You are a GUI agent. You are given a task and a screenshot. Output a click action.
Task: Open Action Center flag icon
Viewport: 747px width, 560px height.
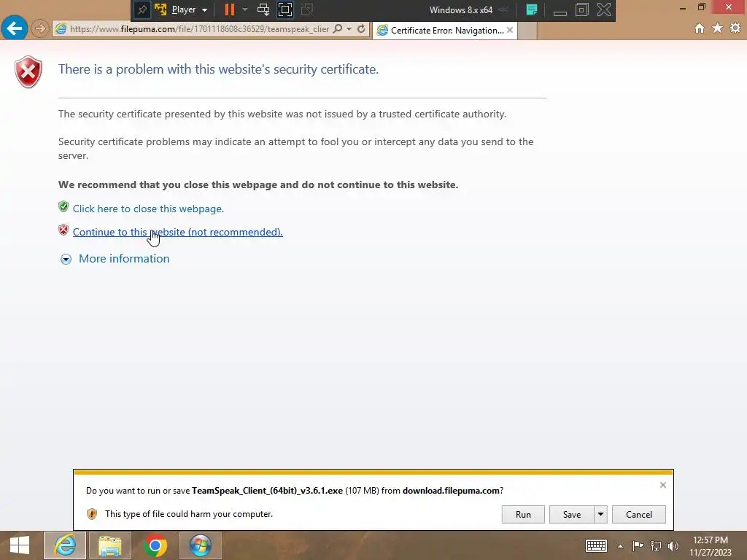coord(638,545)
